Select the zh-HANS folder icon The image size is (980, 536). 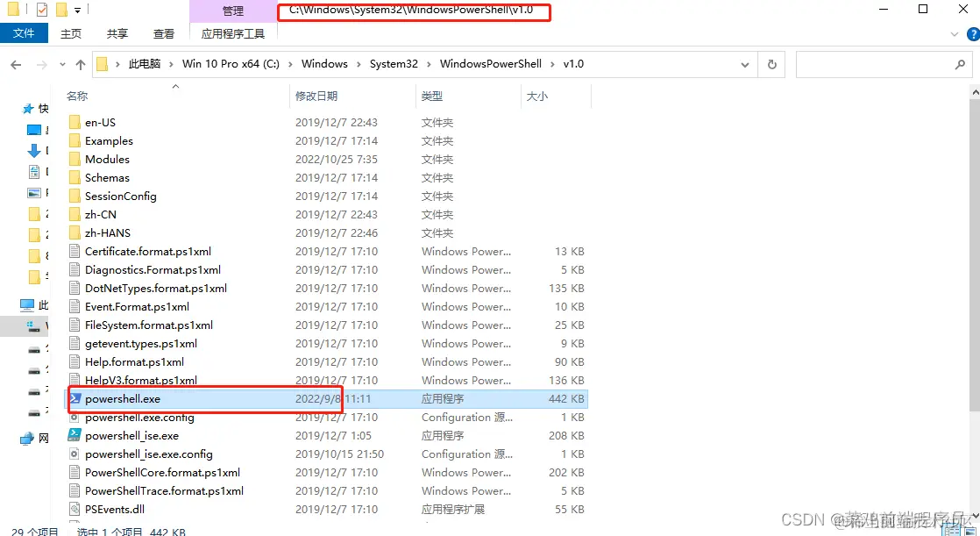(x=75, y=232)
